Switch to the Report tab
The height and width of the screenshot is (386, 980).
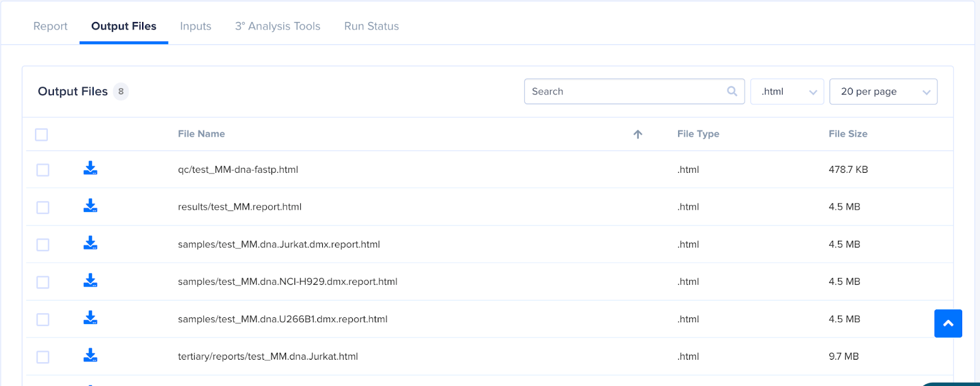(50, 26)
